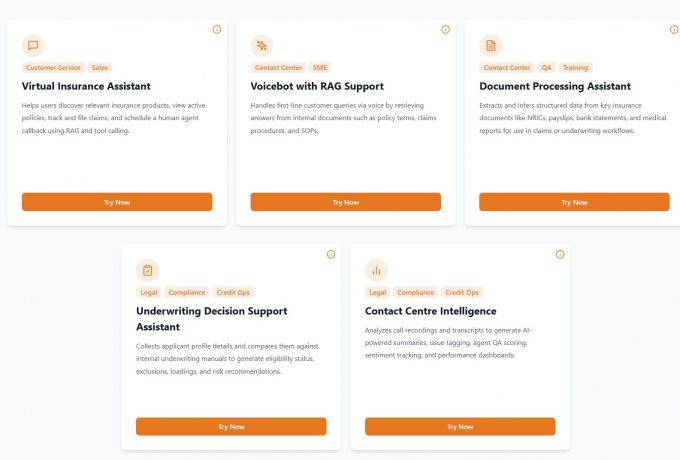Viewport: 680px width, 460px height.
Task: Try Now for Contact Centre Intelligence
Action: point(460,427)
